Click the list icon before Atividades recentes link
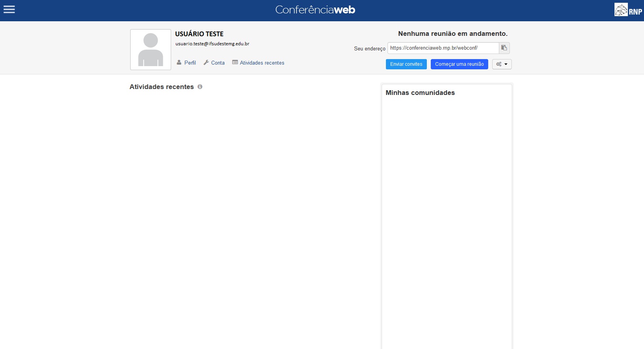This screenshot has width=644, height=349. click(x=235, y=62)
